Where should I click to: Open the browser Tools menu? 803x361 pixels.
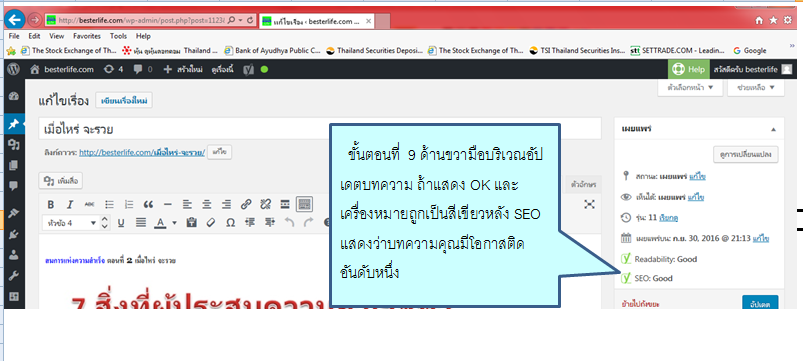(x=118, y=36)
